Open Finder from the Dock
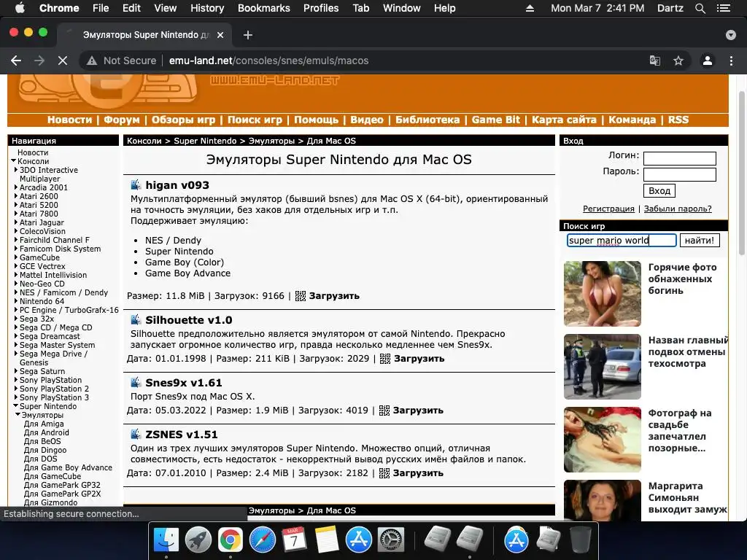 tap(166, 540)
